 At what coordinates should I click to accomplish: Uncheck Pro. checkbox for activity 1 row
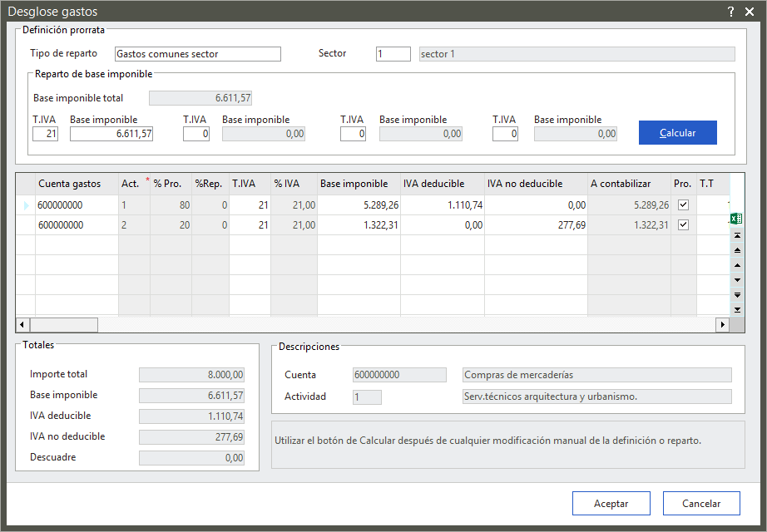(x=683, y=205)
